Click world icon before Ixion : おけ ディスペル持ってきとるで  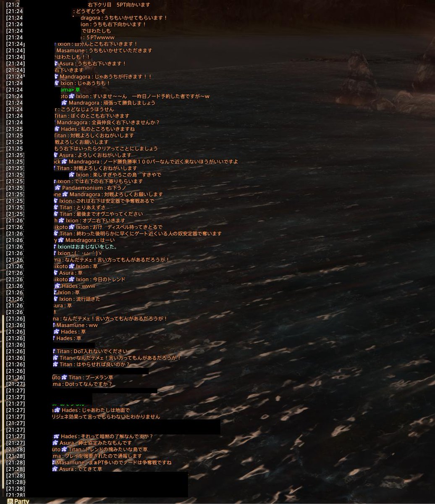point(72,227)
